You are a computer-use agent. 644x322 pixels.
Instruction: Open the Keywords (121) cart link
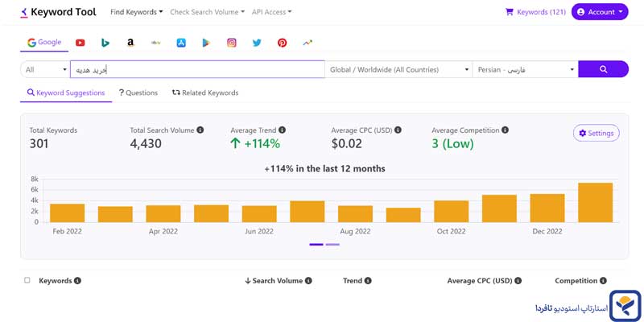point(535,12)
